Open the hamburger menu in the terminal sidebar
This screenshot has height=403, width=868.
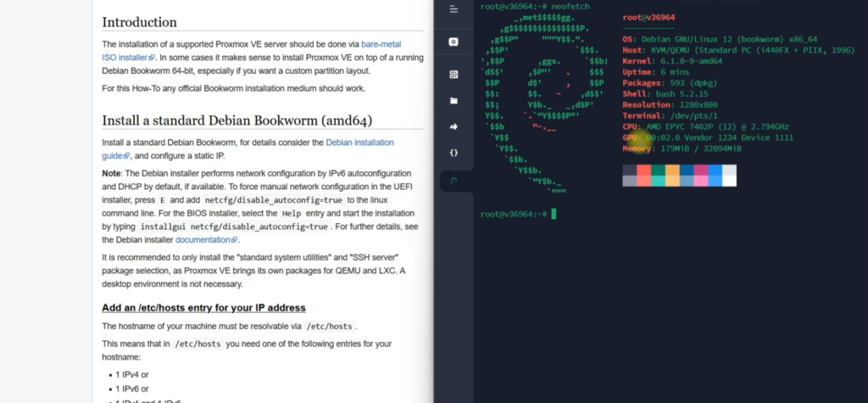[x=453, y=9]
